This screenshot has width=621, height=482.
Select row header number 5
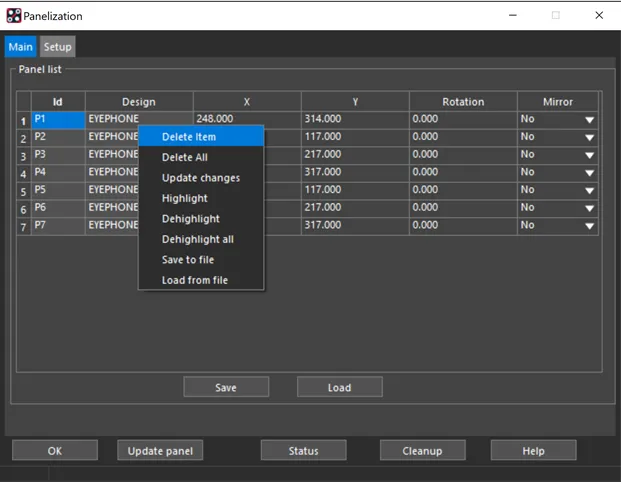coord(24,191)
